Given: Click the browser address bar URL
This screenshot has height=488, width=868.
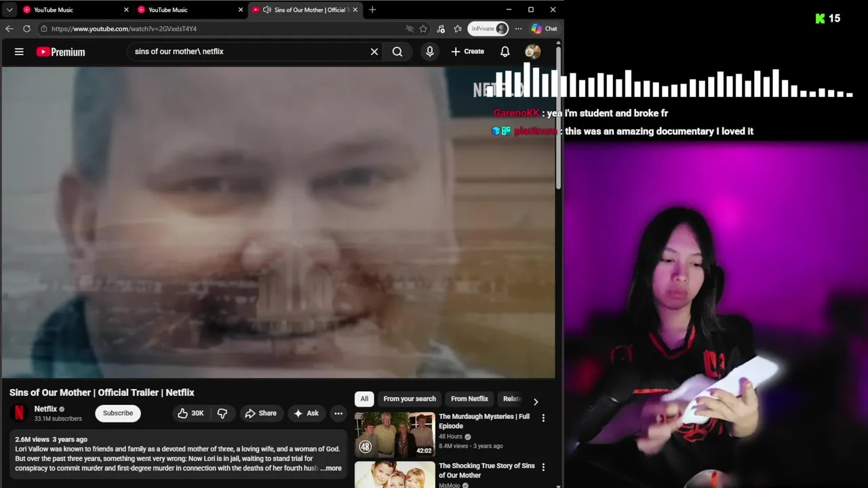Looking at the screenshot, I should point(124,28).
